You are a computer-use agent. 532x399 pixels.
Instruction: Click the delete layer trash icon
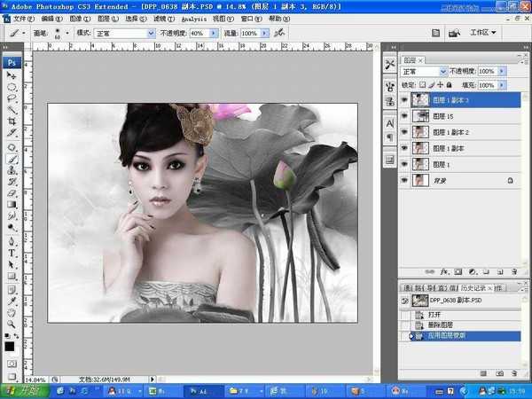(515, 270)
